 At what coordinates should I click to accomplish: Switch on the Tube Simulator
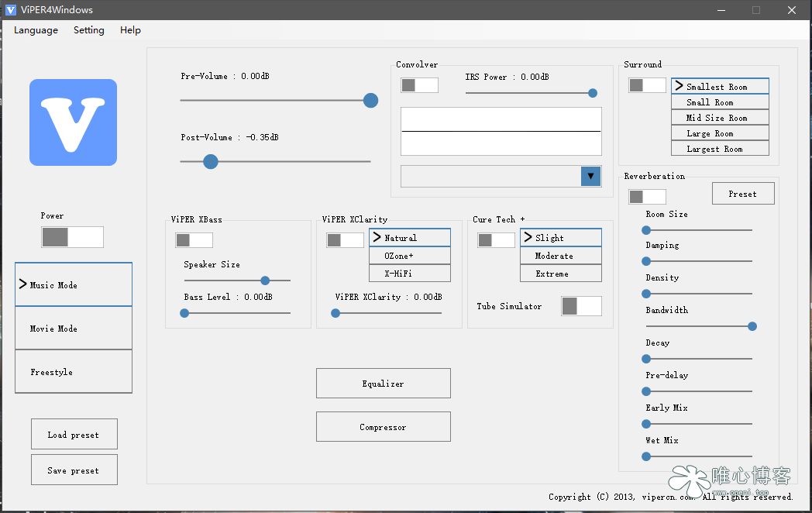pyautogui.click(x=582, y=306)
